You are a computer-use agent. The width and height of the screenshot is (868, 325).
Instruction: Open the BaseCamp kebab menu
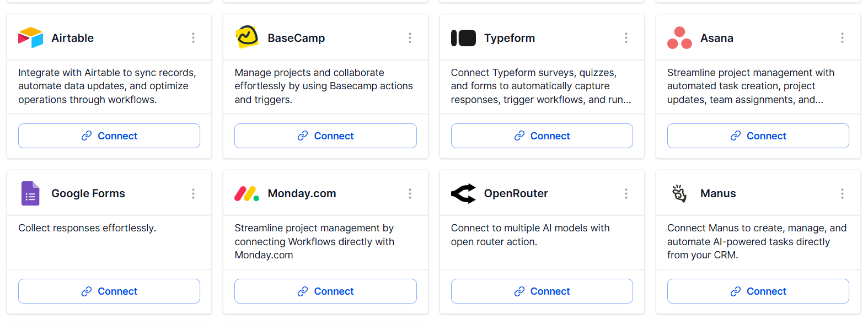(410, 37)
